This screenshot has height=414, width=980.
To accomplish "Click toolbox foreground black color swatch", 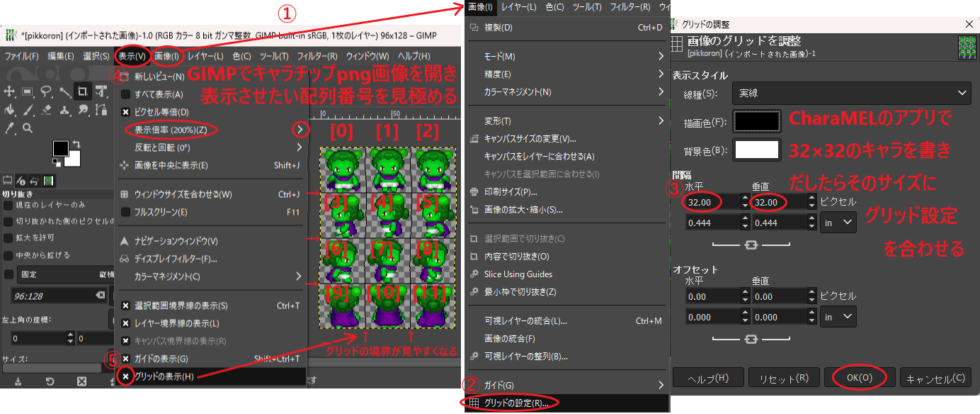I will coord(61,148).
